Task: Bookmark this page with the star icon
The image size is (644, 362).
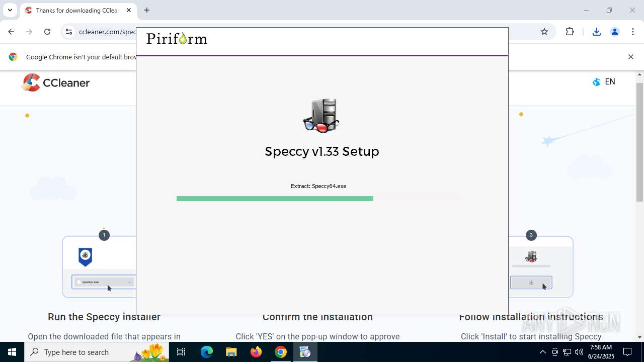Action: [544, 32]
